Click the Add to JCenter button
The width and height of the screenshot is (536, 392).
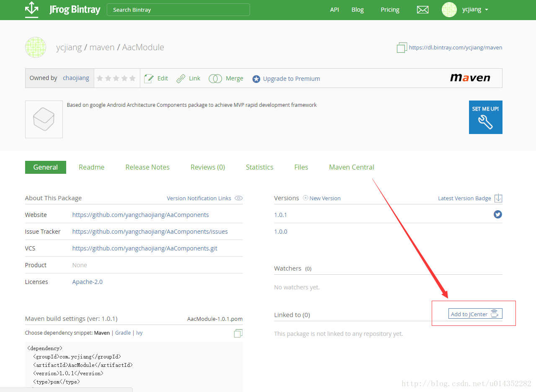click(x=475, y=314)
